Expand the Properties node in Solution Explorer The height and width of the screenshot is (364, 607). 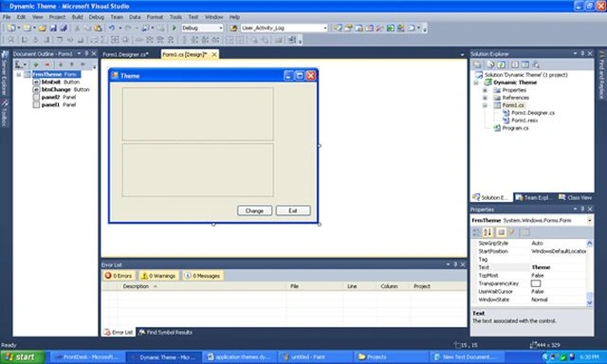[485, 90]
